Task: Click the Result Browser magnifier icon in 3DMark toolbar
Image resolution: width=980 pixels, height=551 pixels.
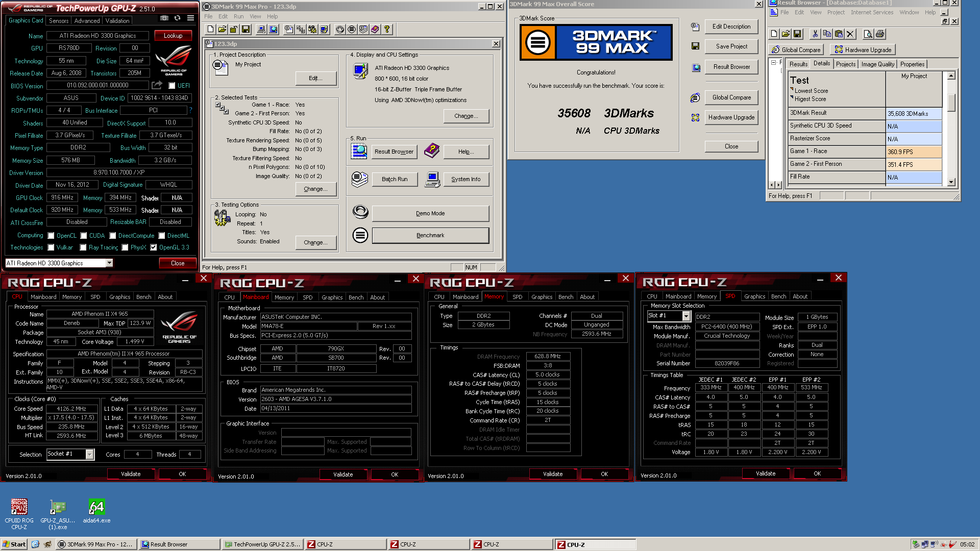Action: pos(273,30)
